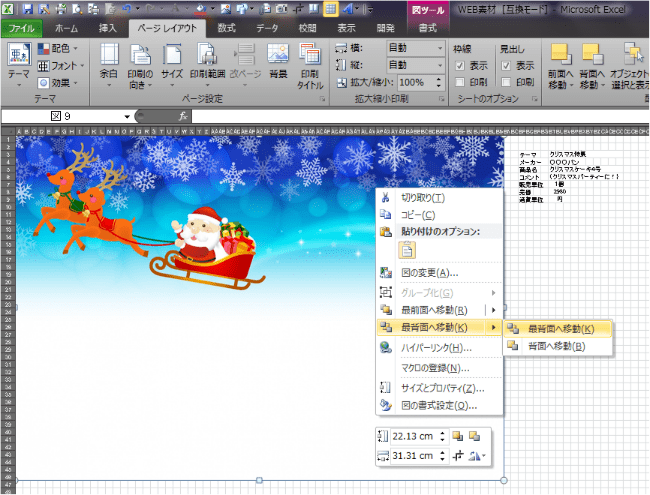Screen dimensions: 650x495
Task: Toggle 枠線 印刷 gridlines print checkbox
Action: [460, 82]
